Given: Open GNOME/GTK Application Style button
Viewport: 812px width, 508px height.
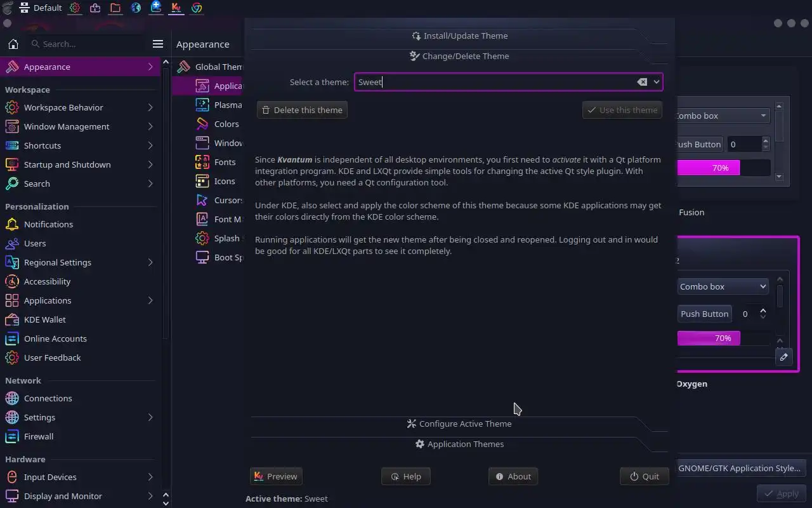Looking at the screenshot, I should pos(740,468).
